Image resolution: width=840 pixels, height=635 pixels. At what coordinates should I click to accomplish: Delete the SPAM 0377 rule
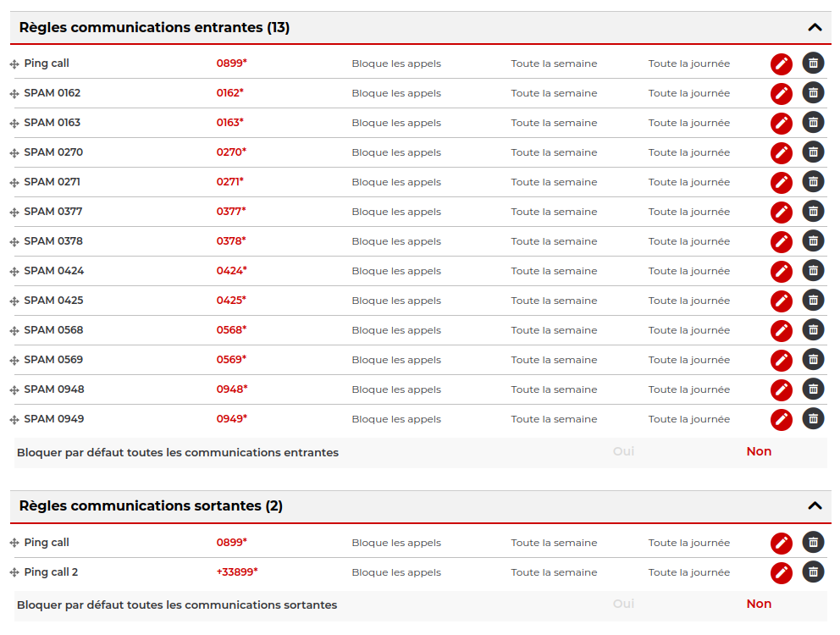813,212
